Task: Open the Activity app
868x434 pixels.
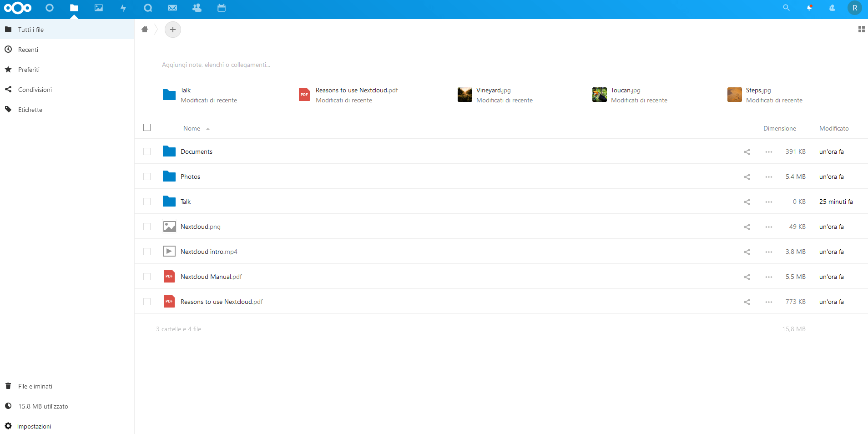Action: (x=123, y=8)
